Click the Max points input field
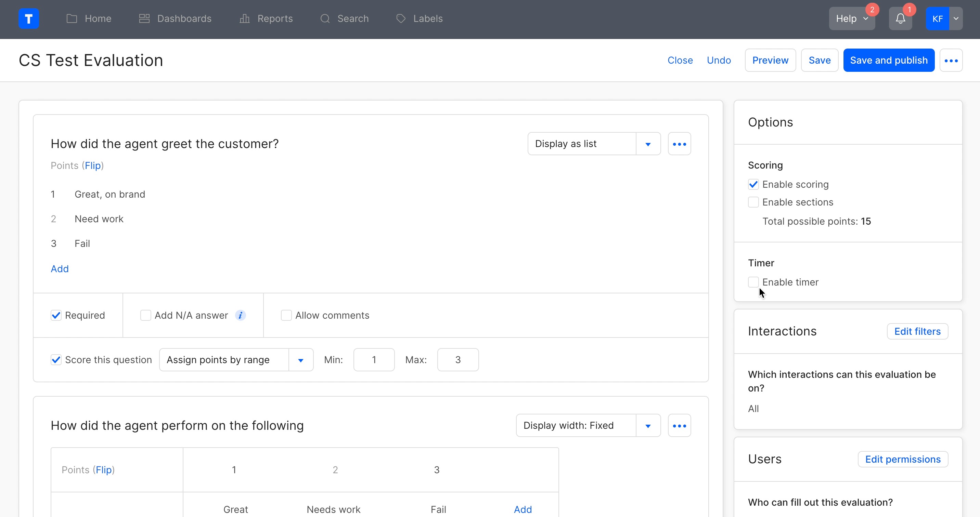 pos(457,360)
